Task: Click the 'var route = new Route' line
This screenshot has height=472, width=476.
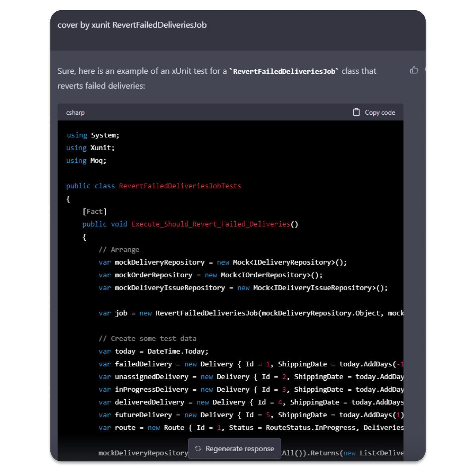Action: tap(251, 427)
